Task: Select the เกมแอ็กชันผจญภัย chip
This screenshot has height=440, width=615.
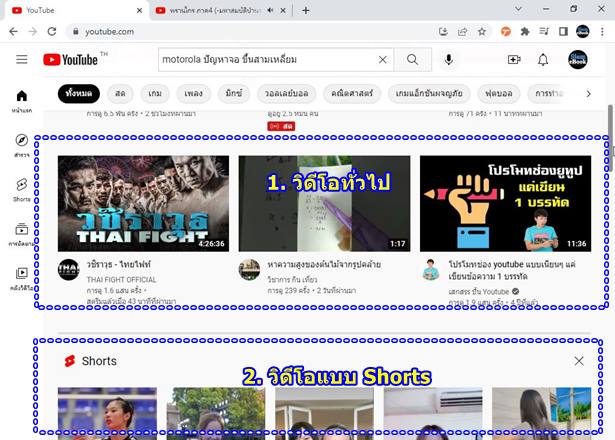Action: click(429, 93)
